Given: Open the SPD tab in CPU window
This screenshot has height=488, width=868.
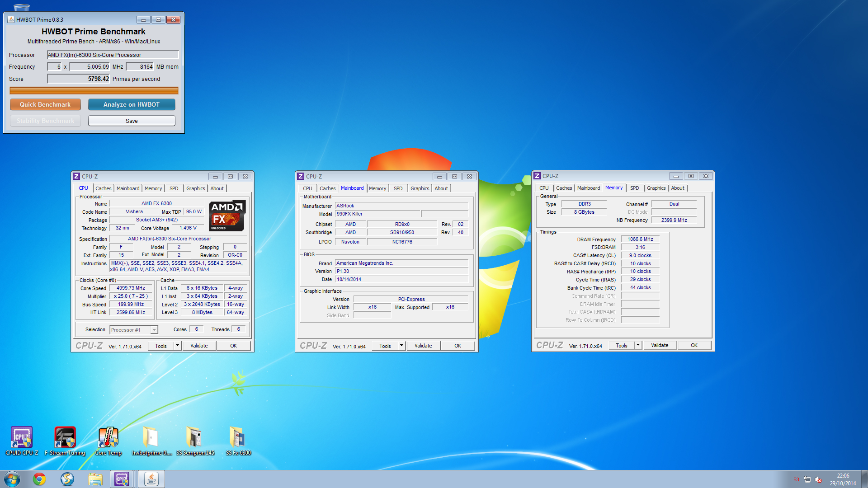Looking at the screenshot, I should tap(174, 188).
